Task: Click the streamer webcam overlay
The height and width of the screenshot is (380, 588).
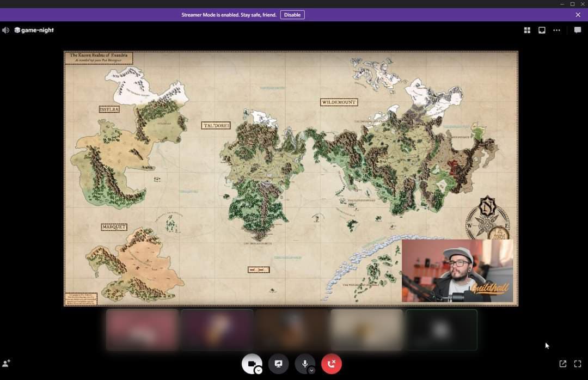Action: click(457, 271)
